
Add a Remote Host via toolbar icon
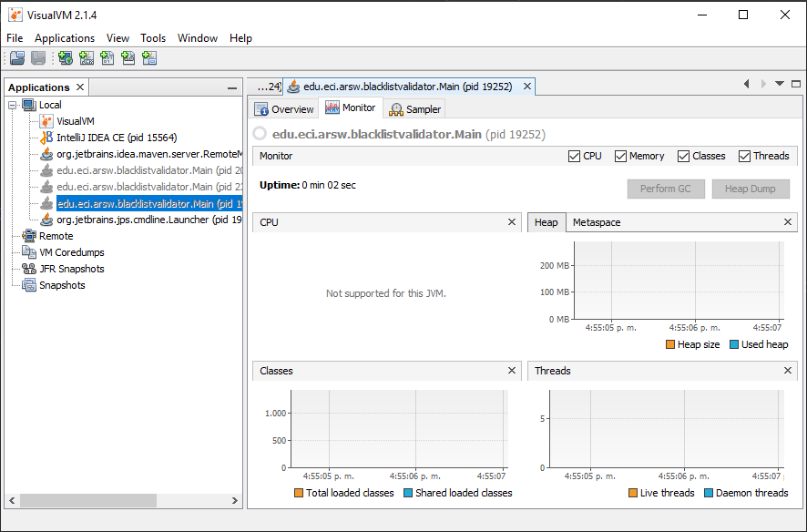65,57
